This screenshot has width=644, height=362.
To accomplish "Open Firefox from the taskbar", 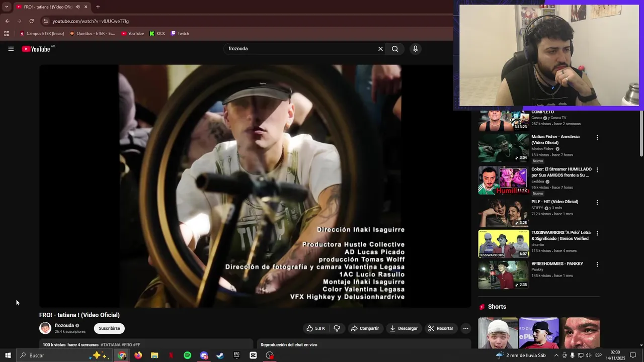I will pos(138,355).
